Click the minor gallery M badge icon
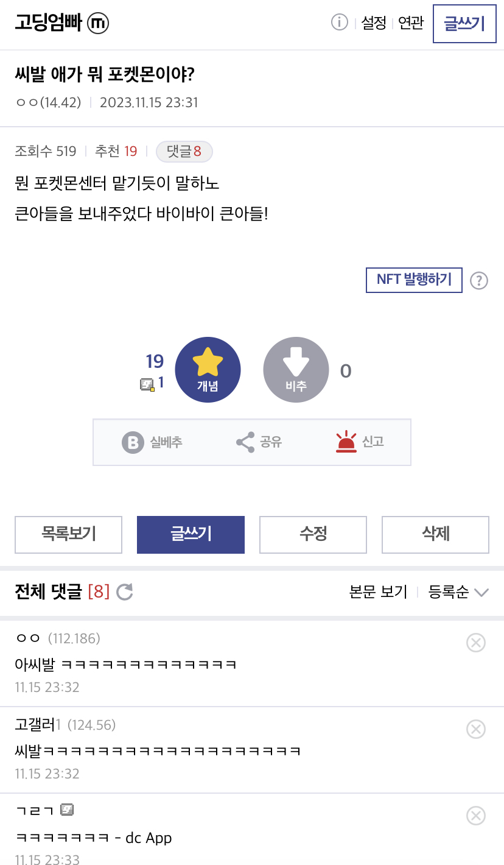Image resolution: width=504 pixels, height=865 pixels. click(98, 23)
